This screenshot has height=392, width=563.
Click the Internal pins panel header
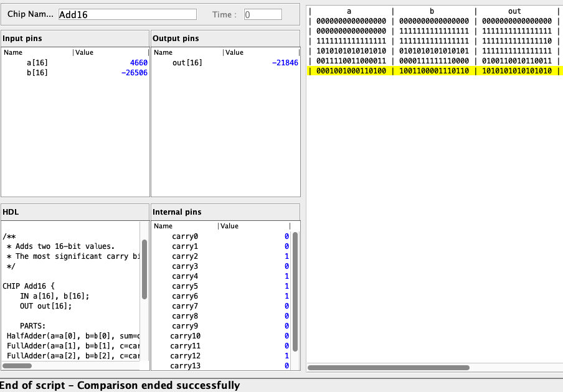225,212
